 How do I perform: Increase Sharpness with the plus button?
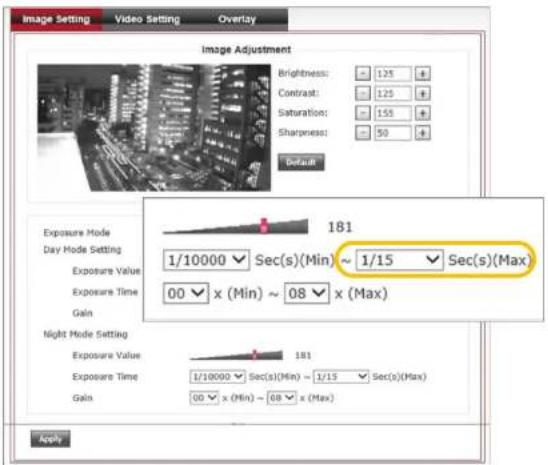coord(423,133)
